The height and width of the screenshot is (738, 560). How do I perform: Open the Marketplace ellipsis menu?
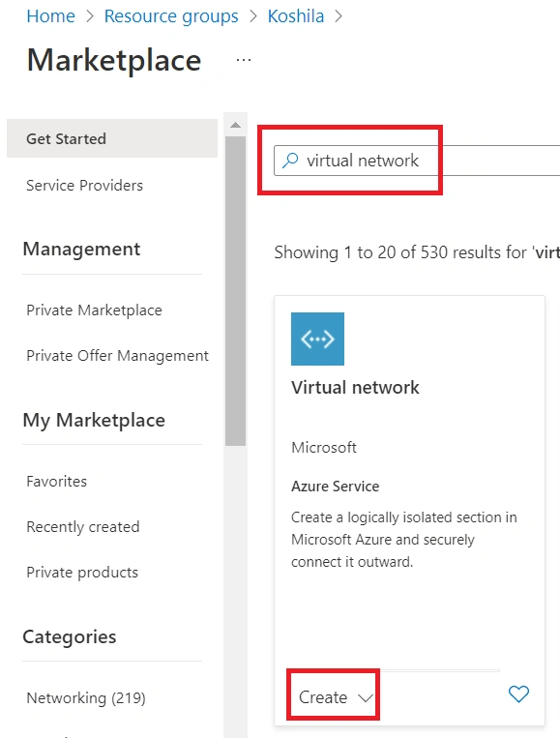point(244,60)
